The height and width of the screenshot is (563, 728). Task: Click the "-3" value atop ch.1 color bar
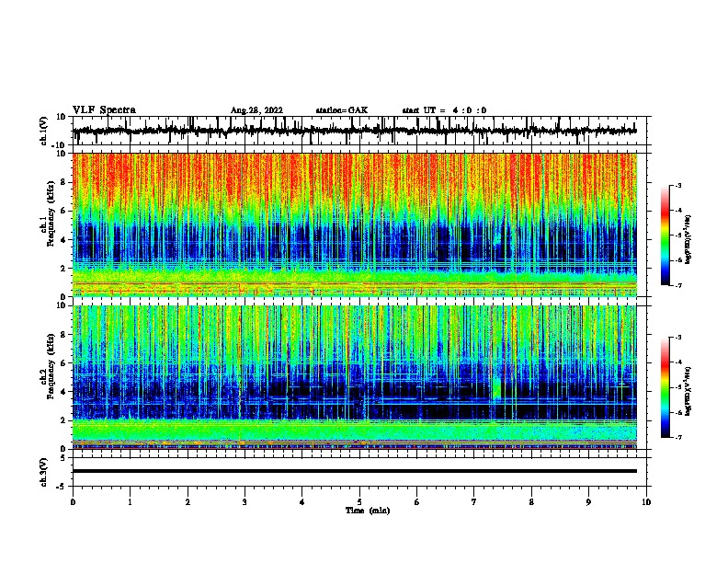click(x=678, y=185)
